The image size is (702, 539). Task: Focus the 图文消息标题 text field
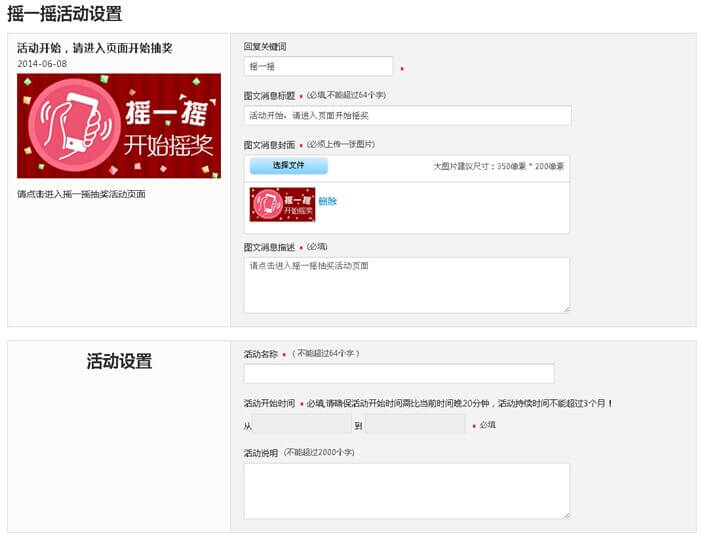click(407, 116)
